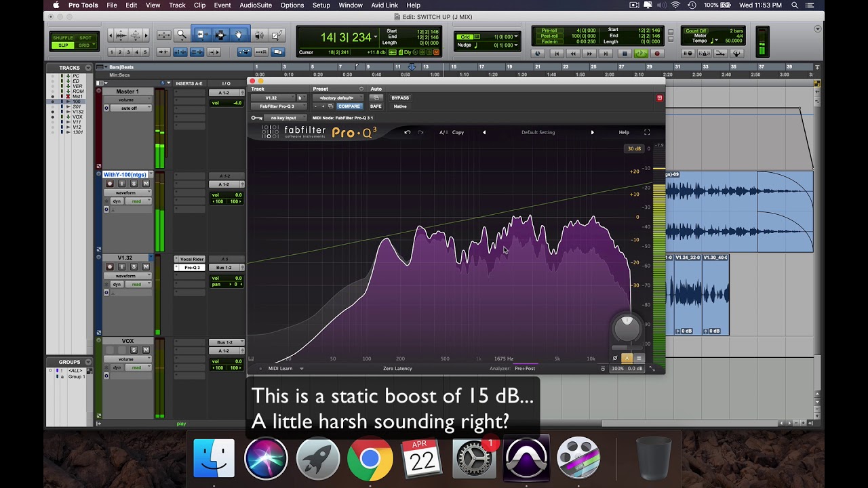Record-enable the V1.32 track

point(110,267)
